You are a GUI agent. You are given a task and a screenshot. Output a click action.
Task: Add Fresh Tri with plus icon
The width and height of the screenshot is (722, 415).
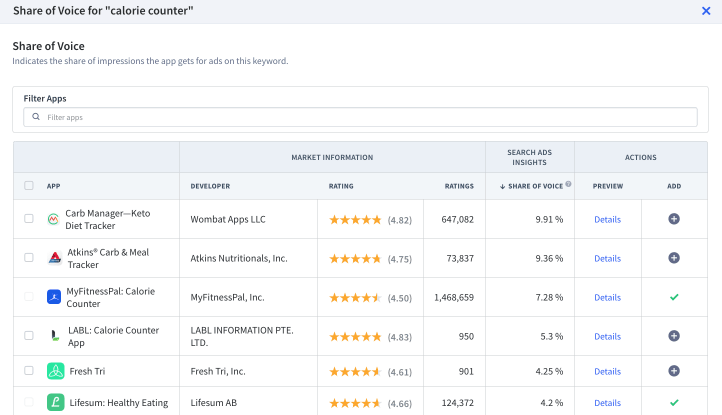tap(674, 371)
